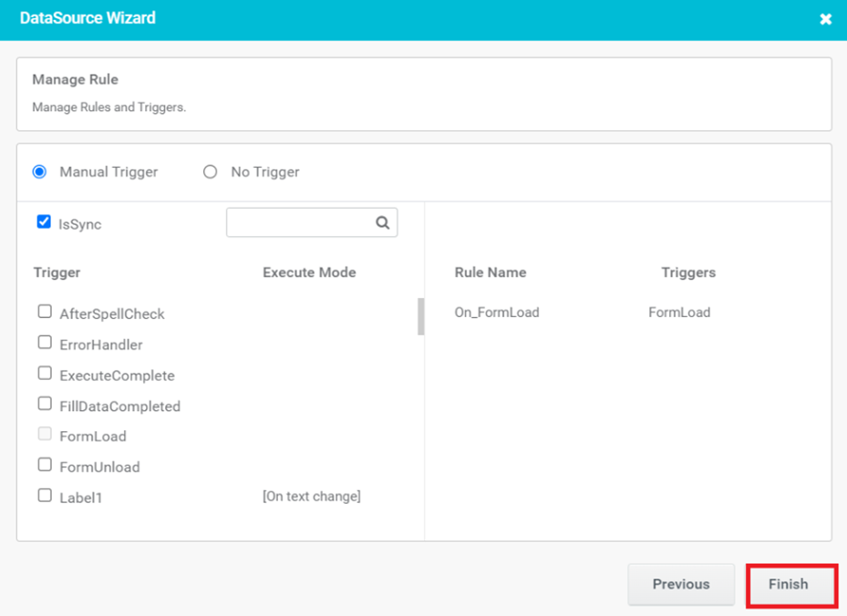Click the Rule Name column header
Screen dimensions: 847x616
(491, 272)
